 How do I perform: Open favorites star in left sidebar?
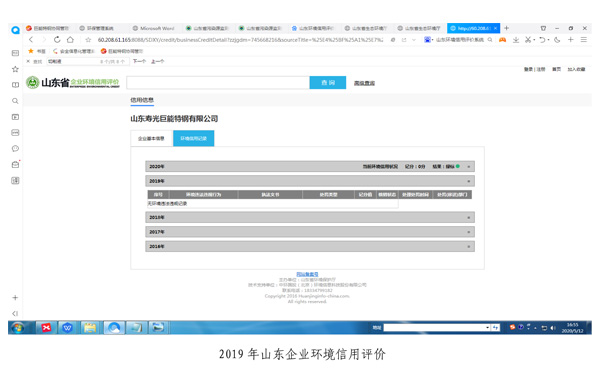pyautogui.click(x=15, y=69)
